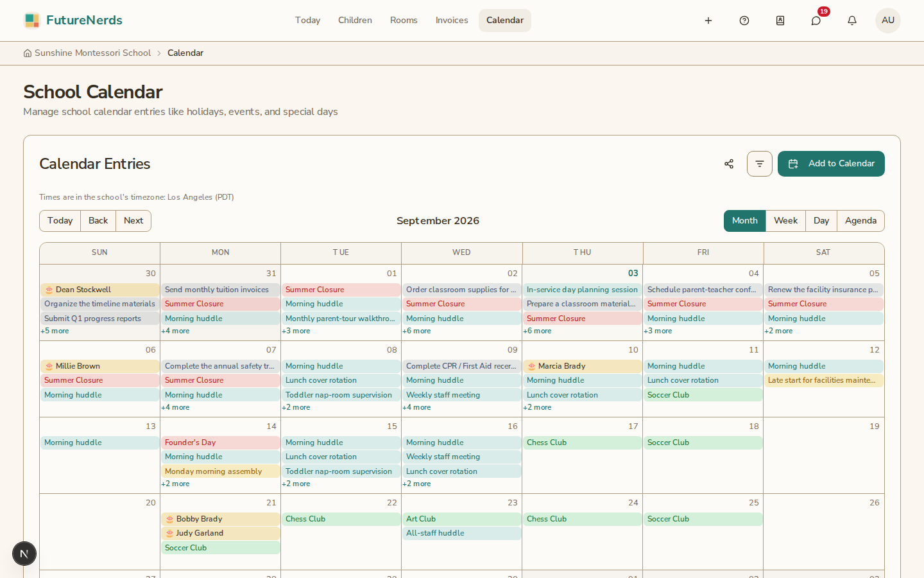Screen dimensions: 924x578
Task: Expand +6 more on Wednesday 02
Action: [416, 331]
